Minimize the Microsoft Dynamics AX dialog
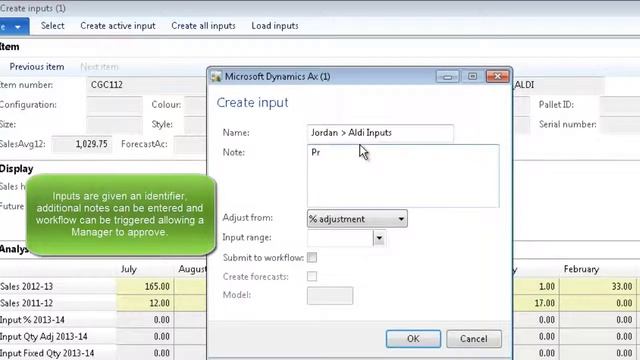 click(447, 77)
